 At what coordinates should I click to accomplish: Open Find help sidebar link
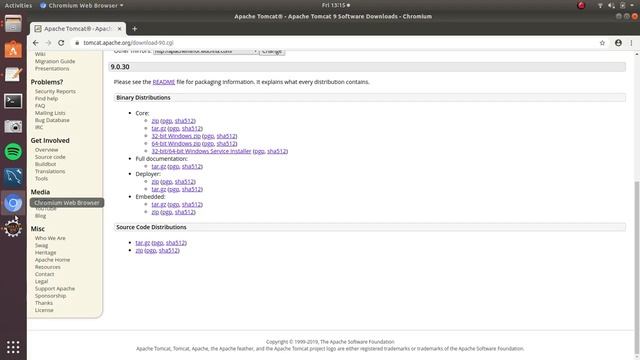click(x=46, y=99)
